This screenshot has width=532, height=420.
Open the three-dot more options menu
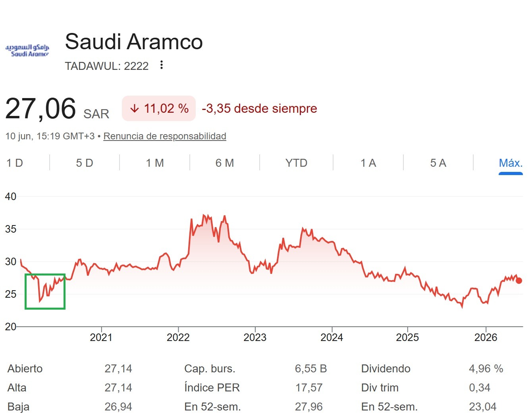pyautogui.click(x=161, y=65)
